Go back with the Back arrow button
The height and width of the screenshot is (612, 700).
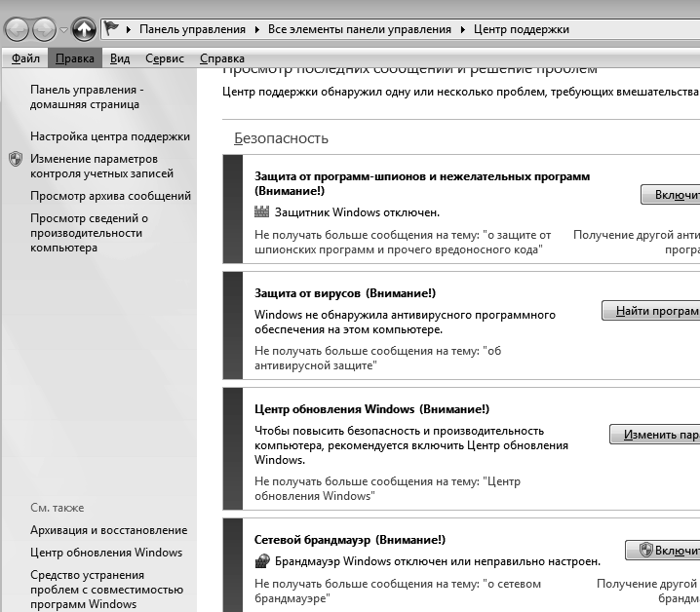click(17, 30)
